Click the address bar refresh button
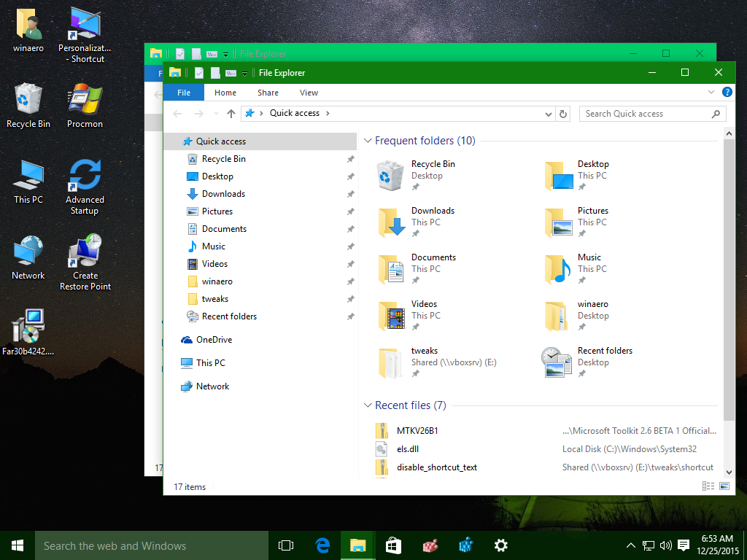 coord(562,113)
